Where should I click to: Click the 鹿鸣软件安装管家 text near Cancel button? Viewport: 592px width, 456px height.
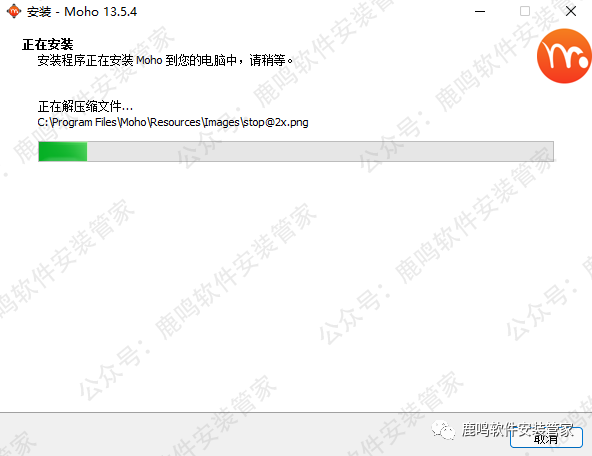tap(517, 430)
